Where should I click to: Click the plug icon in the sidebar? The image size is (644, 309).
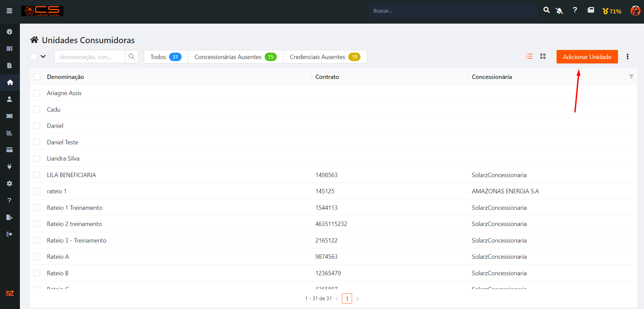pos(9,167)
